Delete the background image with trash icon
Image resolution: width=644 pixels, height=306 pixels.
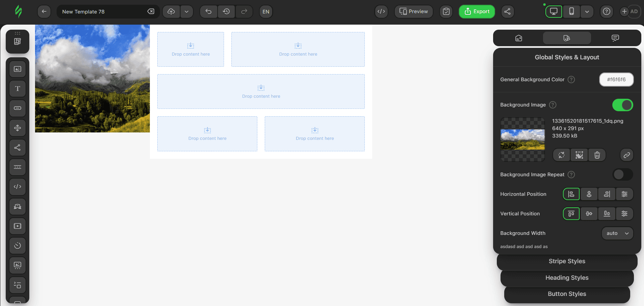tap(597, 155)
